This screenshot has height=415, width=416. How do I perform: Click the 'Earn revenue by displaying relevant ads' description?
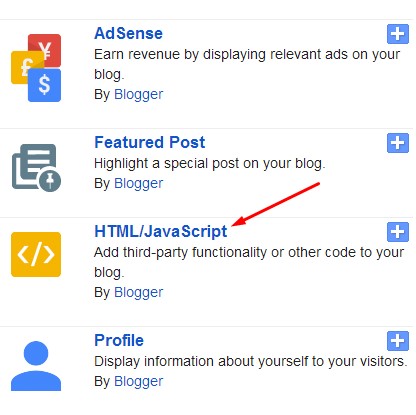pos(247,64)
